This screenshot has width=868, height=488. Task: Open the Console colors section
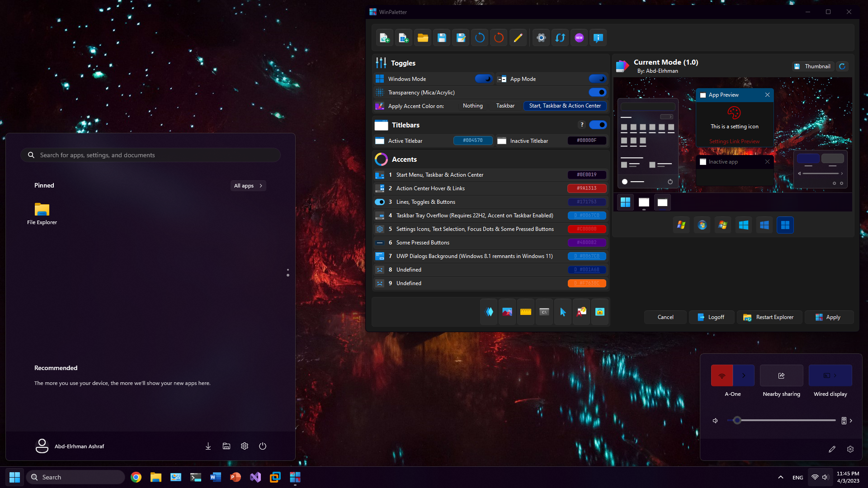pos(544,311)
